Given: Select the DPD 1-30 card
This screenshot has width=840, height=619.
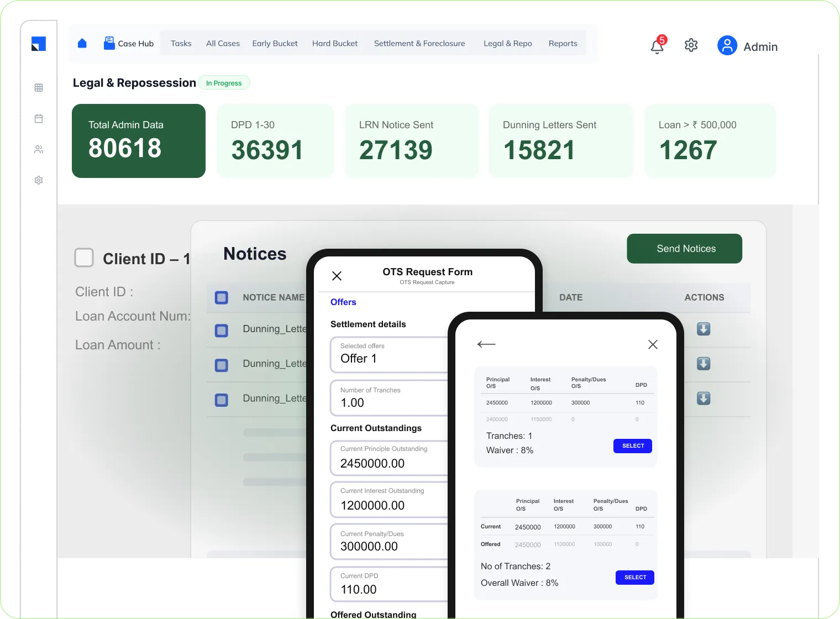Looking at the screenshot, I should tap(275, 141).
